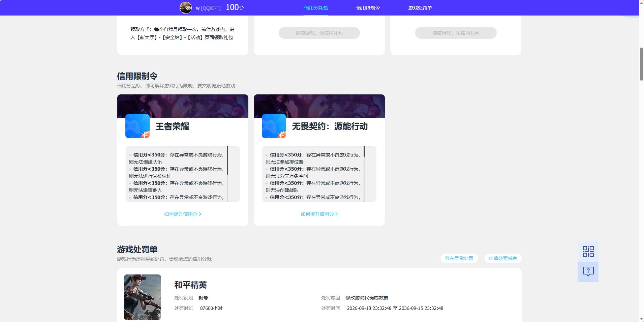Click the page's main vertical scrollbar
The height and width of the screenshot is (322, 644).
[641, 64]
